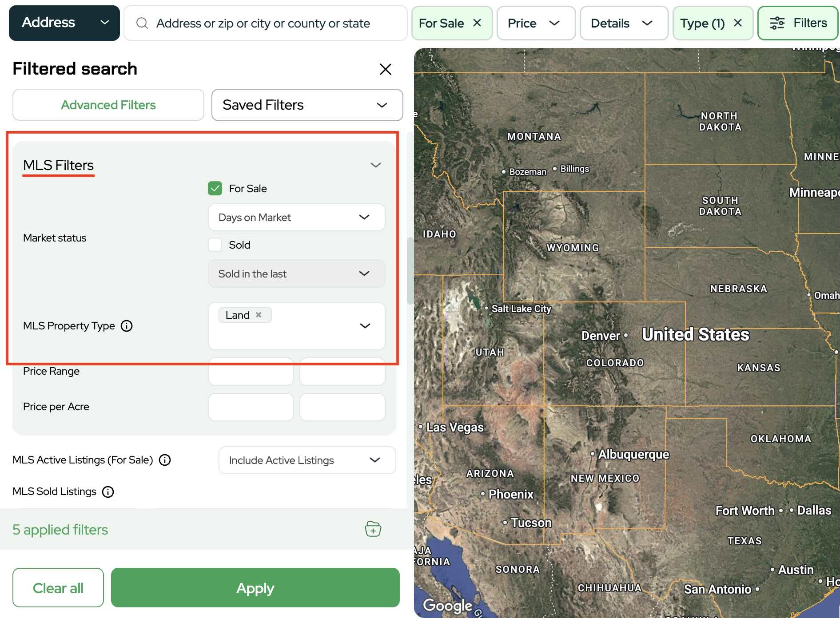The height and width of the screenshot is (618, 840).
Task: Switch to Advanced Filters
Action: (108, 105)
